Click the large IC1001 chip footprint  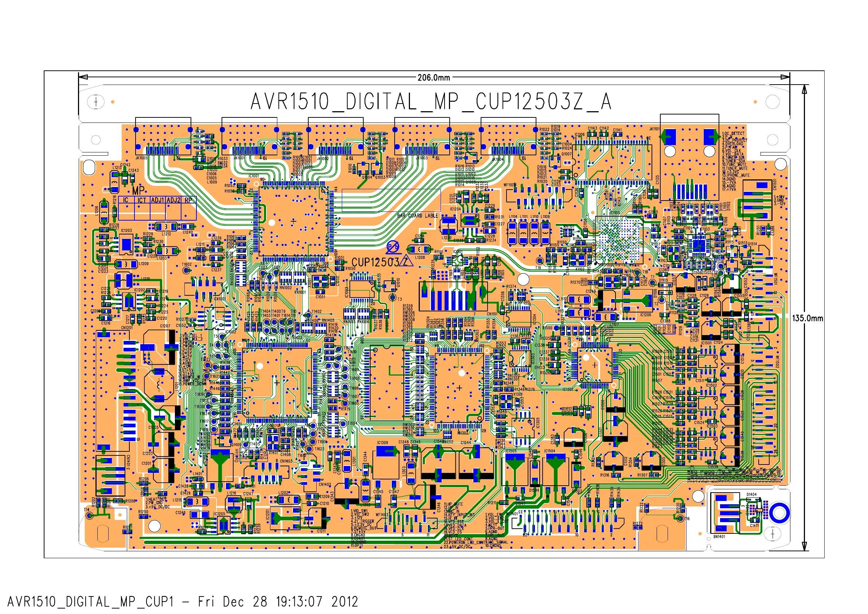point(293,221)
